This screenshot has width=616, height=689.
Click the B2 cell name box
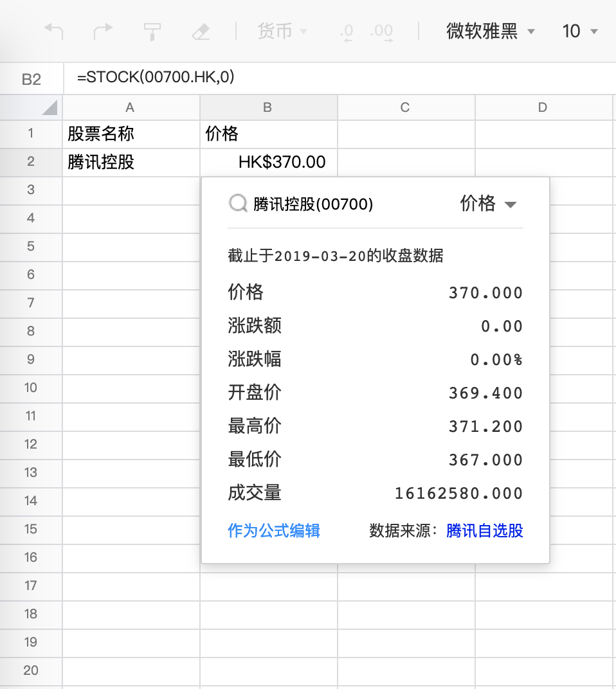[32, 79]
